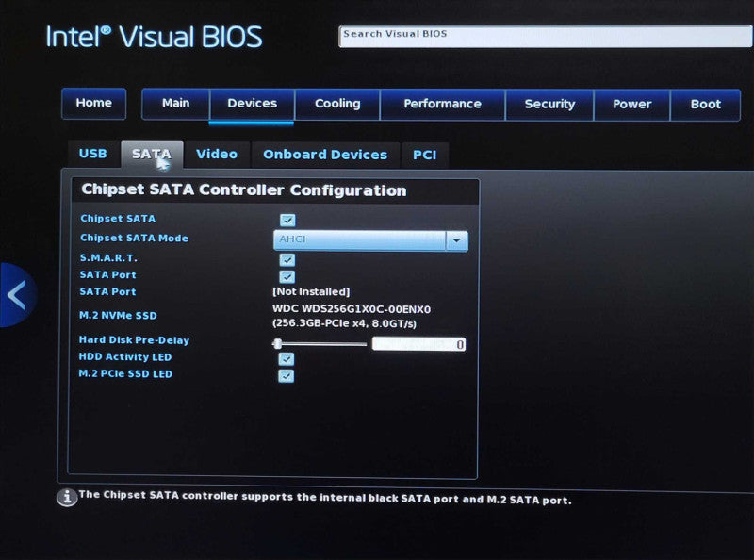The width and height of the screenshot is (754, 560).
Task: Disable the S.M.A.R.T. checkbox
Action: (287, 260)
